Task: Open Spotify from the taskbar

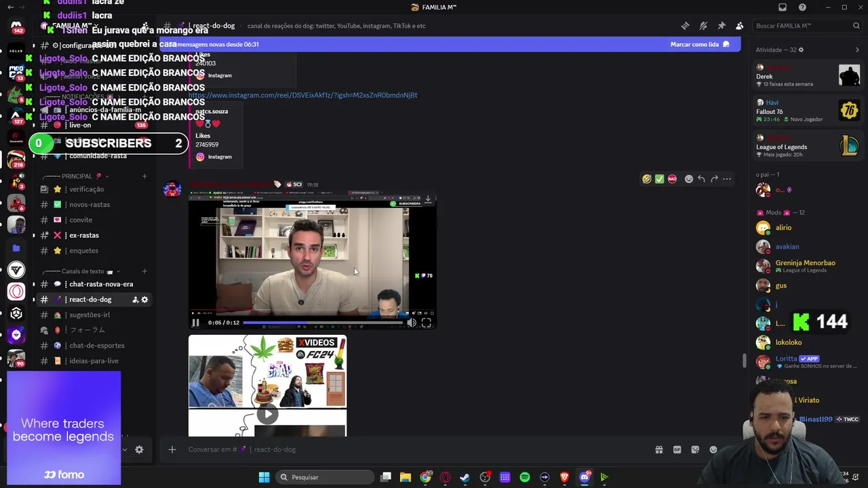Action: point(525,477)
